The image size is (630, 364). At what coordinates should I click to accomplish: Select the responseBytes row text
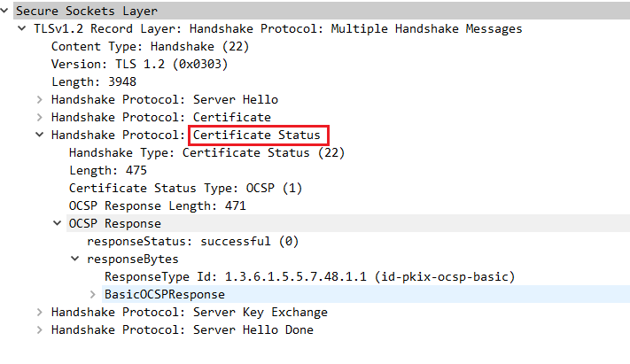(133, 259)
